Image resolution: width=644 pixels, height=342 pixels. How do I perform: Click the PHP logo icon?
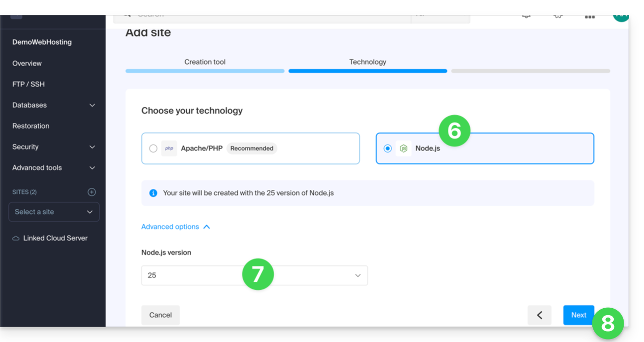pos(169,148)
